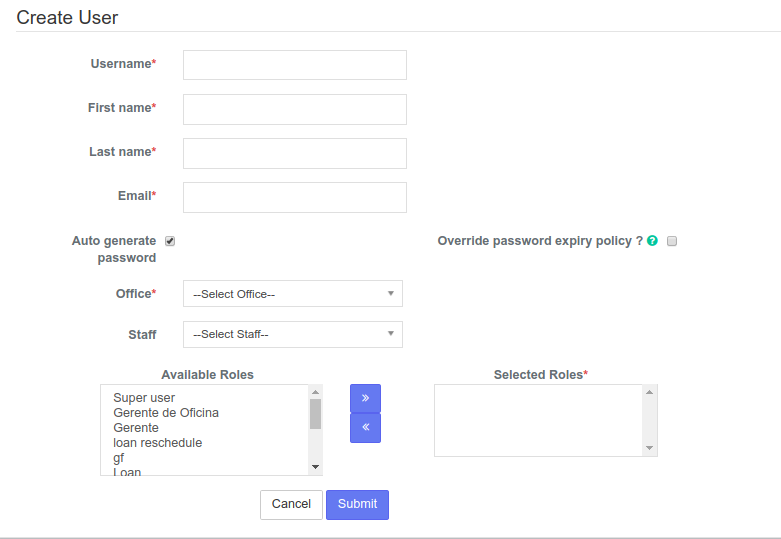The image size is (781, 539).
Task: Choose the Gerente role from list
Action: pos(136,427)
